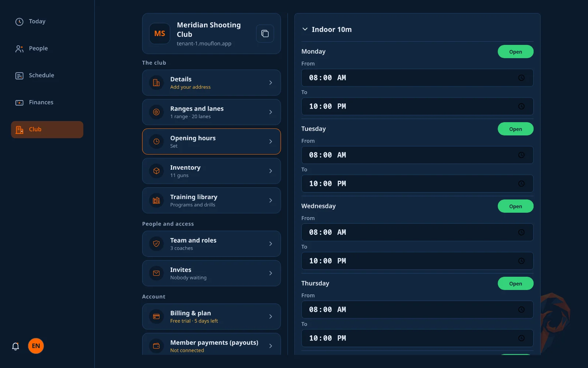Click the Inventory box icon
Image resolution: width=588 pixels, height=368 pixels.
pos(156,171)
